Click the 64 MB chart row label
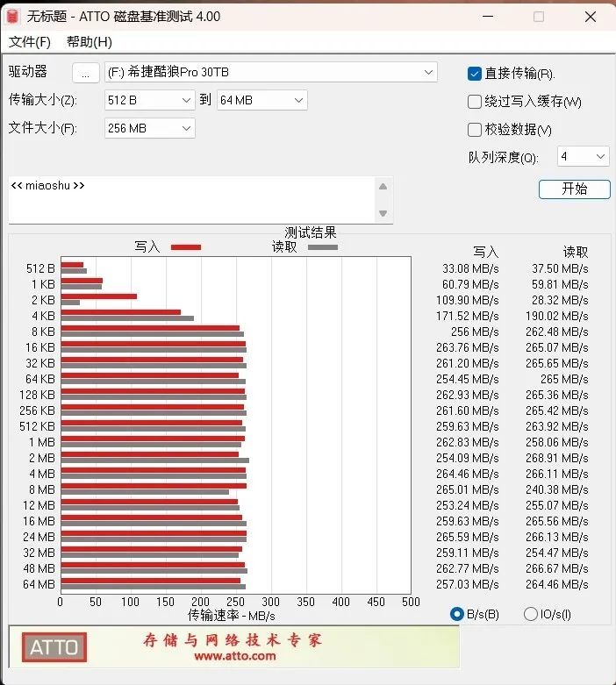The height and width of the screenshot is (685, 616). point(39,584)
